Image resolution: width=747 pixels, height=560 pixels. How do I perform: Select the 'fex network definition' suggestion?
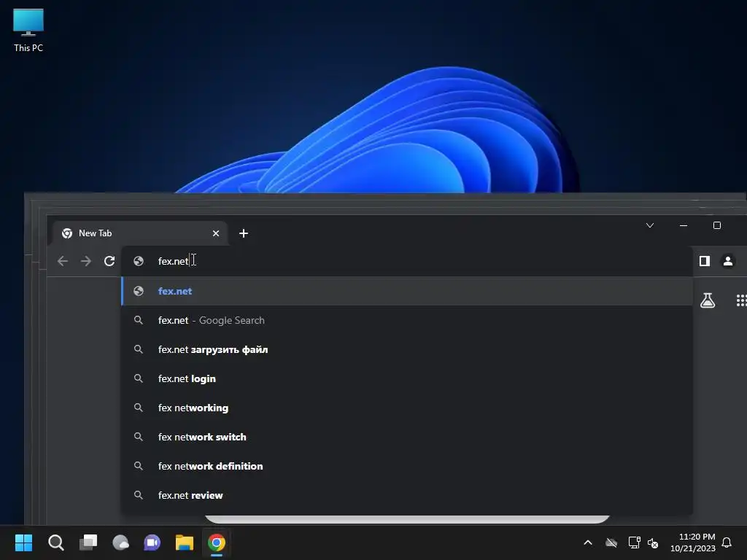(x=407, y=466)
